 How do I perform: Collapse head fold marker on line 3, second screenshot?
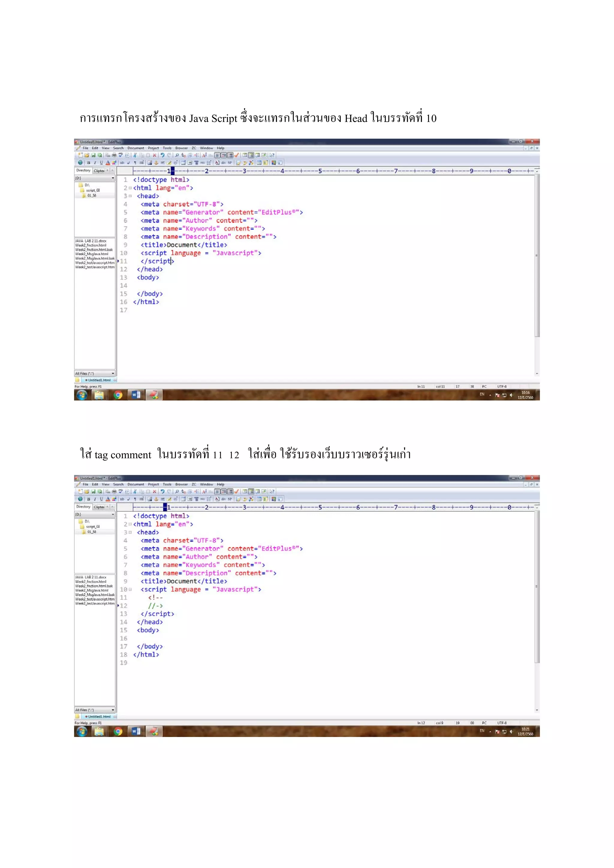(130, 532)
